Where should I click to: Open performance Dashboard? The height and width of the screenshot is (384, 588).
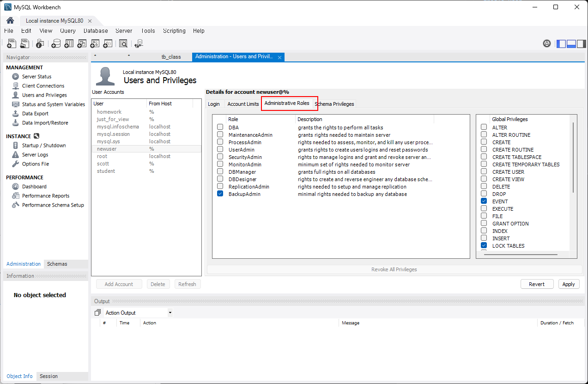[x=34, y=187]
